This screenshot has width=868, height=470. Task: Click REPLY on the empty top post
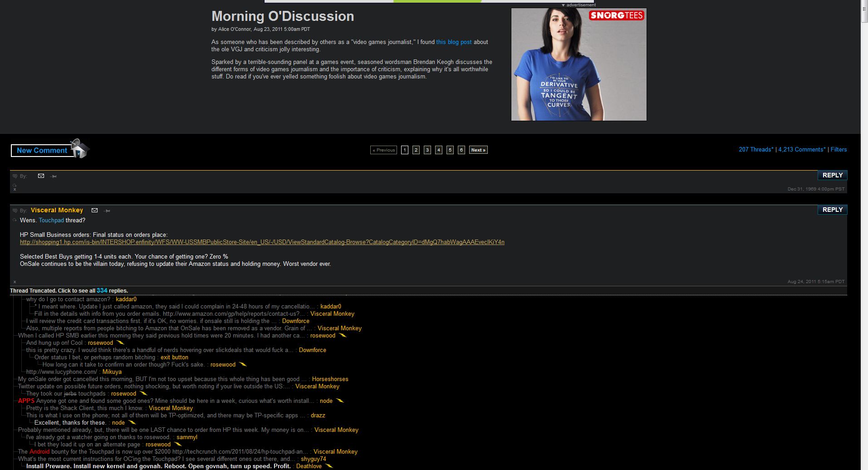(832, 175)
